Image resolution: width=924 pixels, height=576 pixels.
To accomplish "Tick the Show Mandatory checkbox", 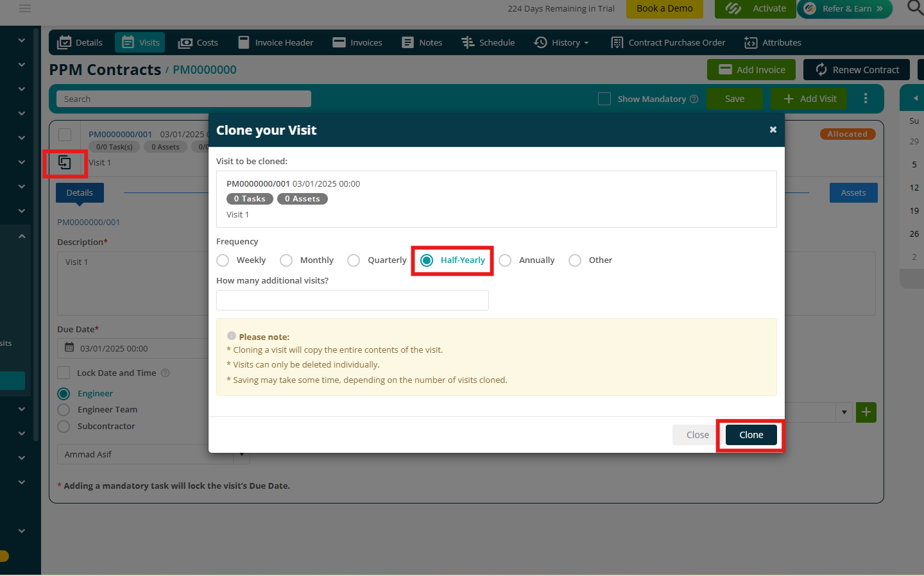I will [x=604, y=99].
